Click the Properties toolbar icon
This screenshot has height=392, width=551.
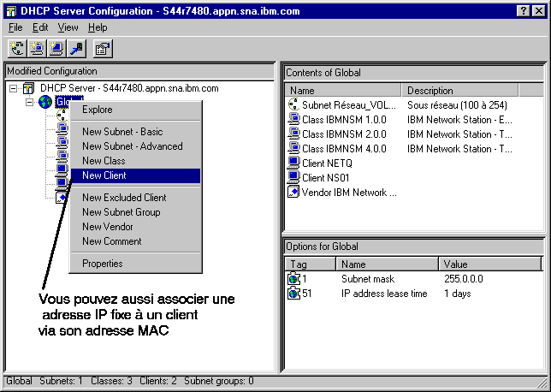point(103,49)
